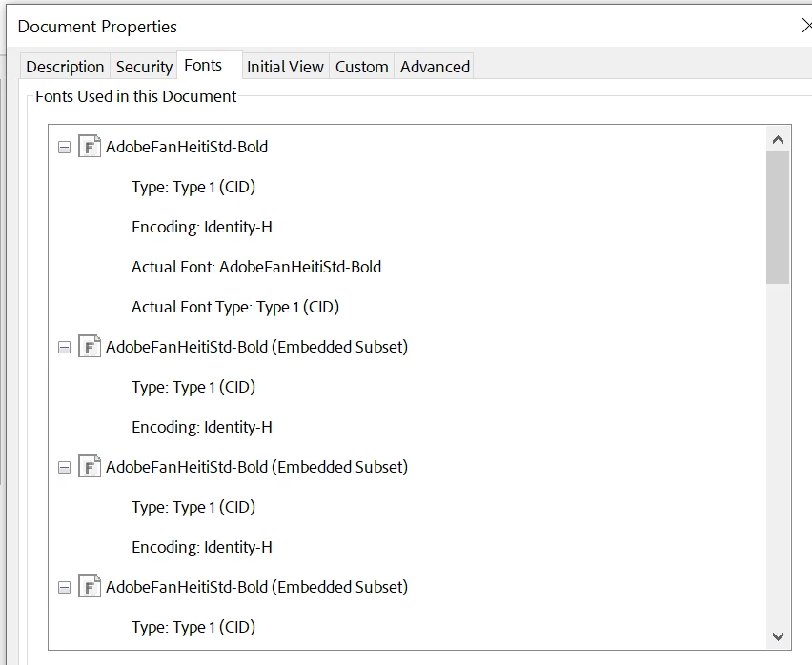This screenshot has width=812, height=665.
Task: Select the Actual Font: AdobeFanHeitiStd-Bold row
Action: [x=256, y=267]
